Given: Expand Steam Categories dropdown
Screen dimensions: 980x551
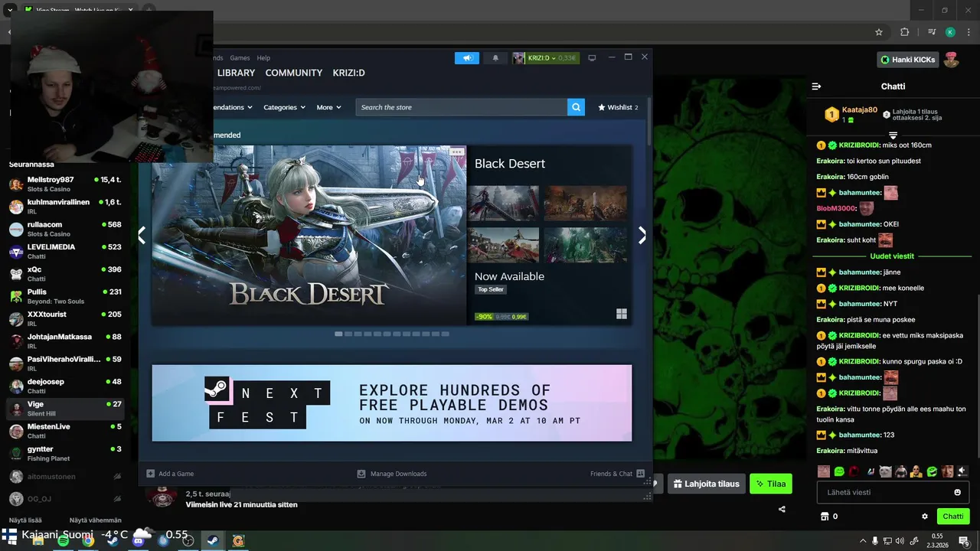Looking at the screenshot, I should pyautogui.click(x=284, y=107).
